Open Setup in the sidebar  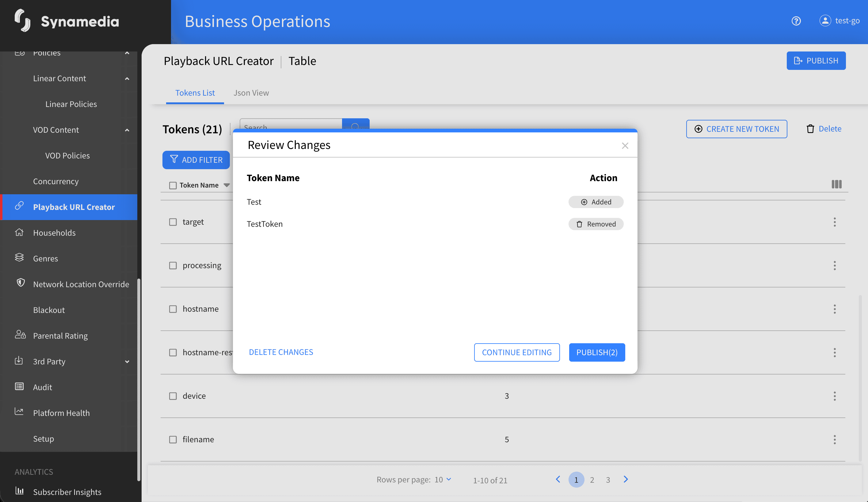(x=44, y=439)
